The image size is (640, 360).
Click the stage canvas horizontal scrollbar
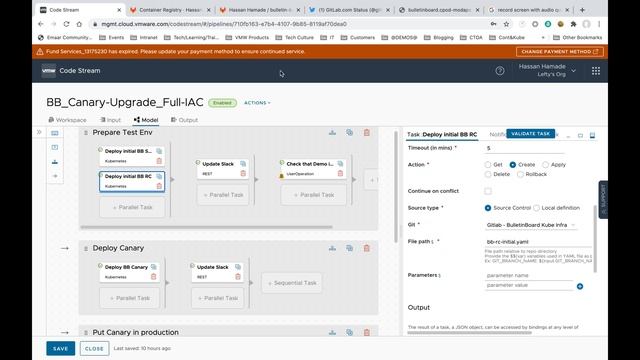point(206,227)
